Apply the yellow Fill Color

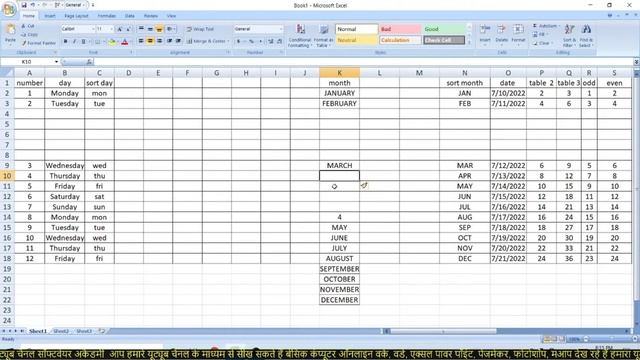point(112,42)
